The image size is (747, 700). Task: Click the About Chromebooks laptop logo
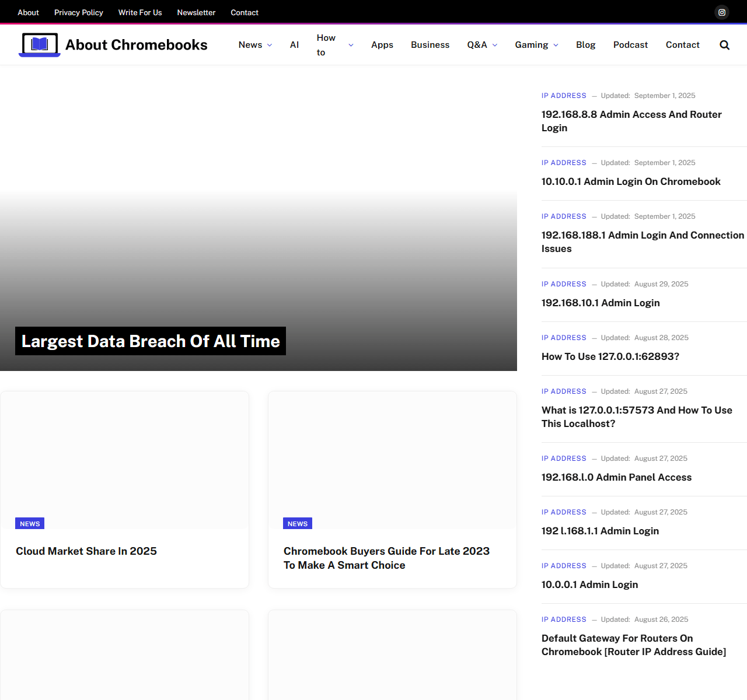click(x=40, y=45)
